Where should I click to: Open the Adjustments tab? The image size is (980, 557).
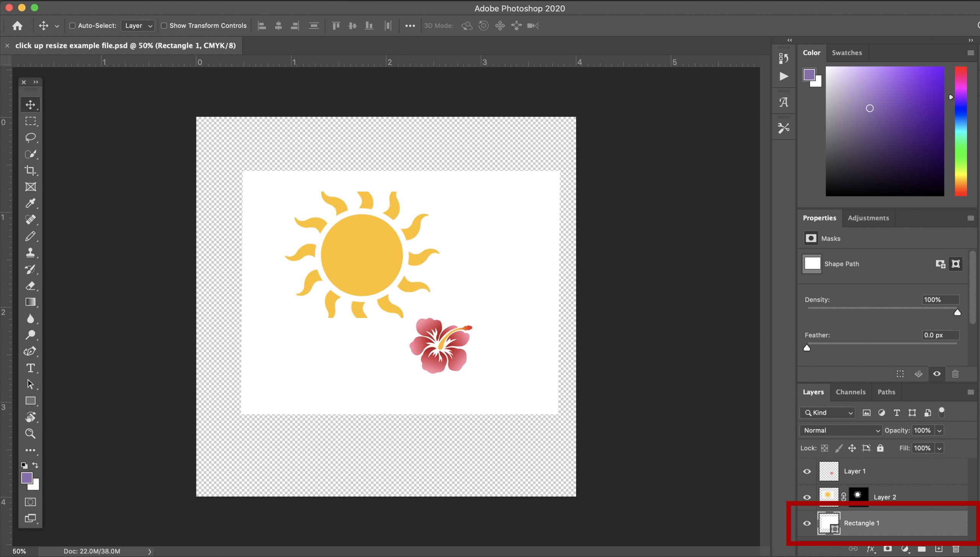[868, 218]
